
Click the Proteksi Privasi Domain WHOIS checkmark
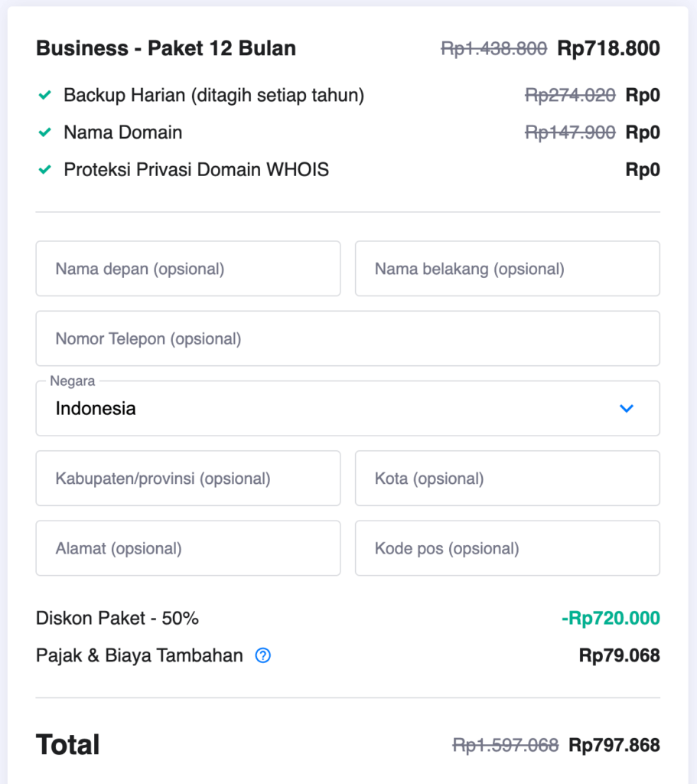click(x=45, y=170)
